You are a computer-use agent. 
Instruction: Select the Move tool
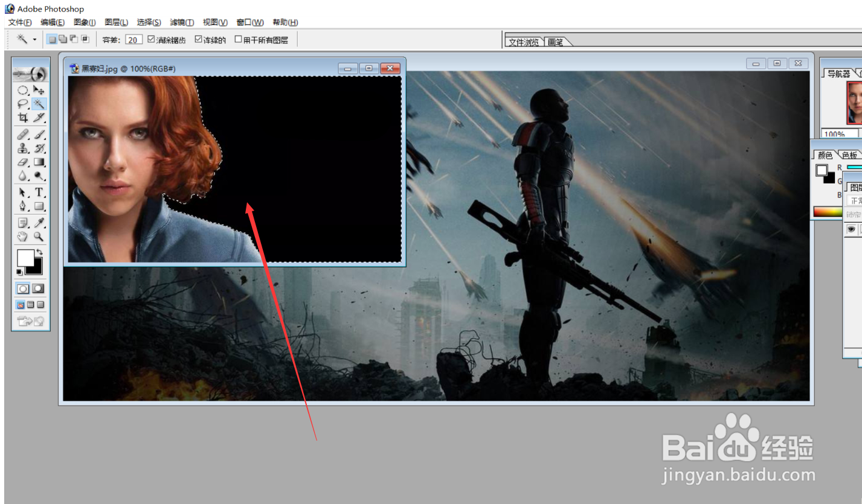click(x=39, y=91)
